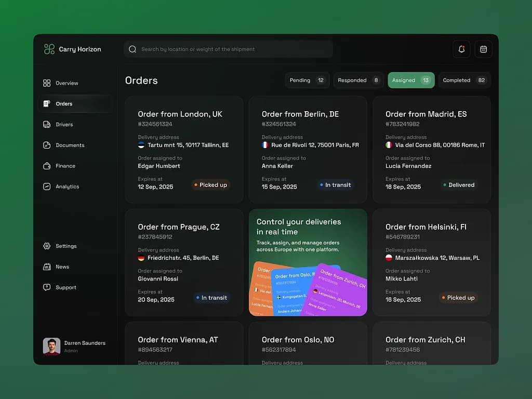Switch to the Pending tab
Screen dimensions: 532x399
coord(307,81)
